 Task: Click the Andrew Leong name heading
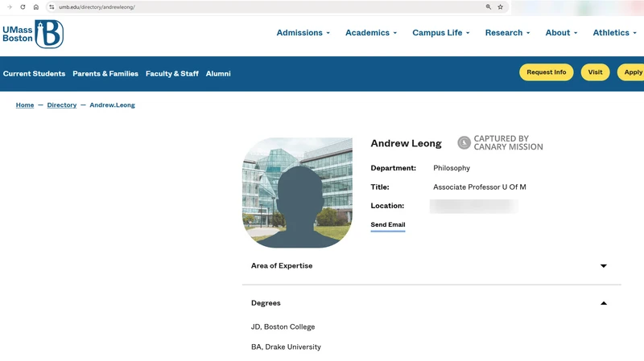click(x=406, y=143)
